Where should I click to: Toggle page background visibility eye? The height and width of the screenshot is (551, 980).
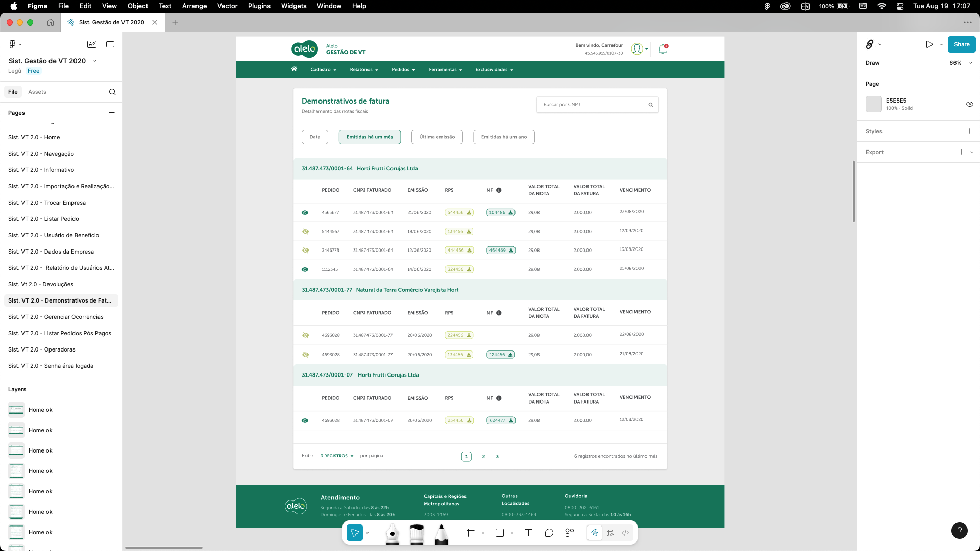(969, 104)
